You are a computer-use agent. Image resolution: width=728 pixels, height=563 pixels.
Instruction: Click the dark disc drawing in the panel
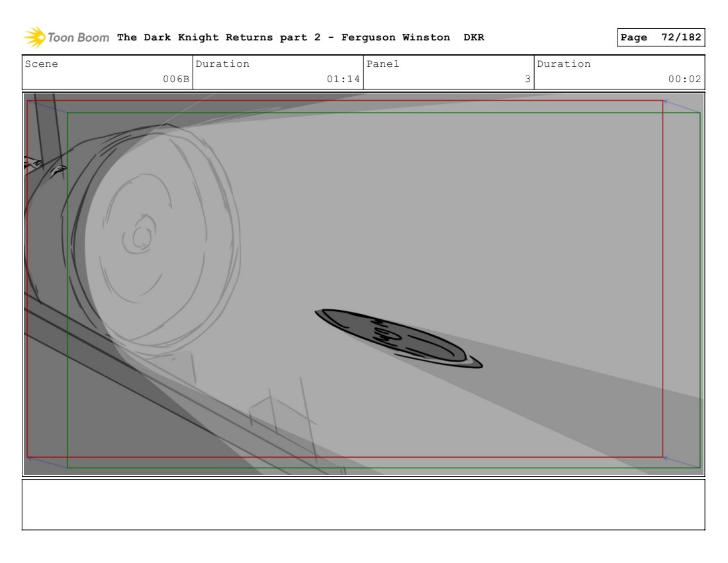(399, 338)
